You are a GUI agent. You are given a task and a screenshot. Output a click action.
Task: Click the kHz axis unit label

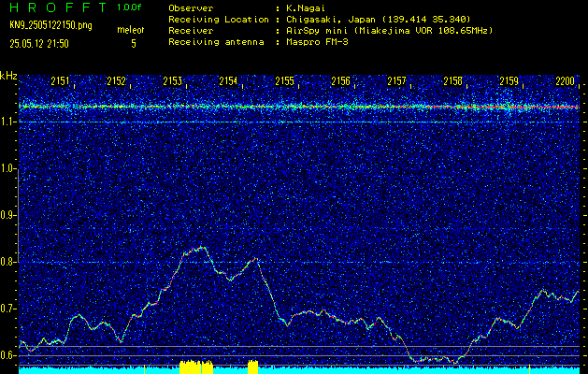tap(8, 76)
